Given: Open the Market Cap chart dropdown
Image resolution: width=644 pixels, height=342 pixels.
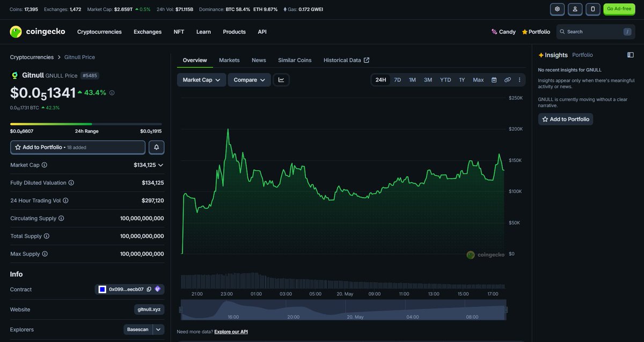Looking at the screenshot, I should click(x=201, y=80).
